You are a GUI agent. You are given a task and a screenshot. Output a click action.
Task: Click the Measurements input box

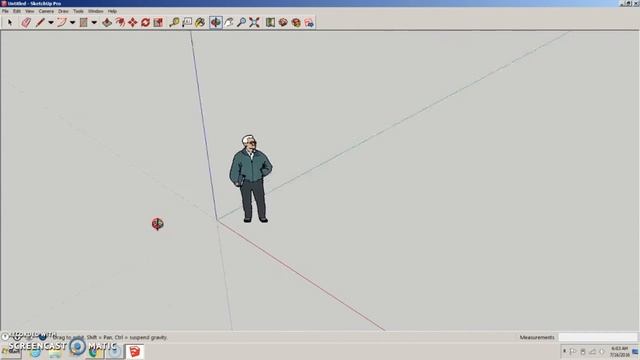tap(598, 337)
